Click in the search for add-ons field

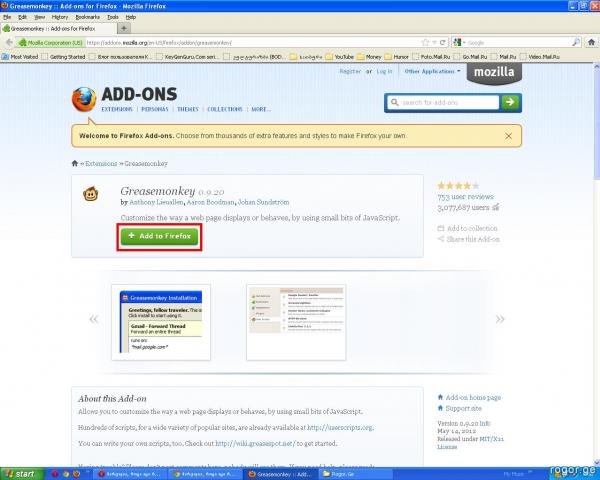(443, 103)
